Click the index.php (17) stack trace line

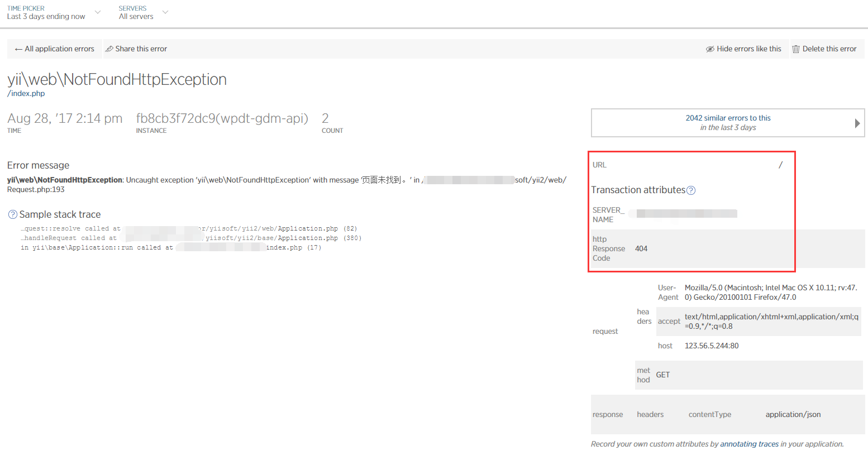click(171, 248)
